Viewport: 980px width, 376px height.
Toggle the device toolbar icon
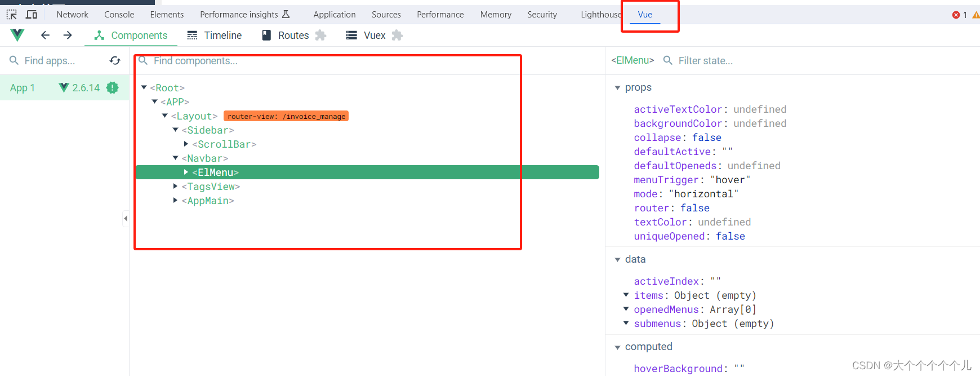(x=32, y=15)
